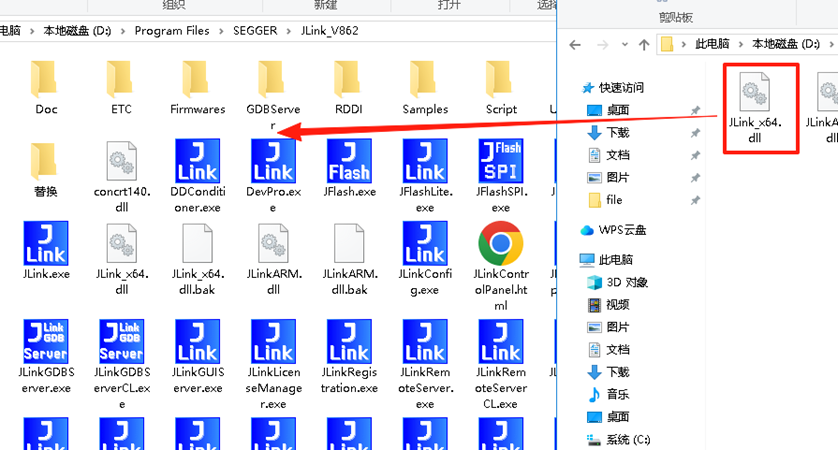The height and width of the screenshot is (450, 838).
Task: Open the Firmwares folder
Action: tap(197, 80)
